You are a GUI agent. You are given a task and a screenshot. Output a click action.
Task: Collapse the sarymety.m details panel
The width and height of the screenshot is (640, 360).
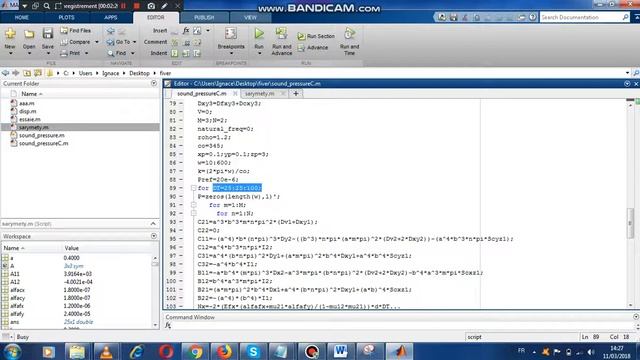[x=153, y=224]
